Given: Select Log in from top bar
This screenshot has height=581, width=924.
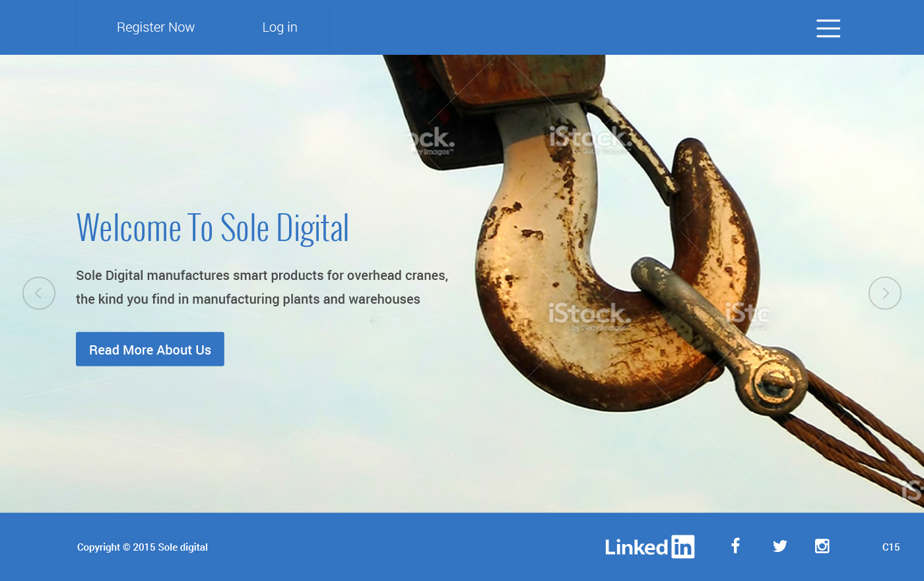Looking at the screenshot, I should point(280,27).
